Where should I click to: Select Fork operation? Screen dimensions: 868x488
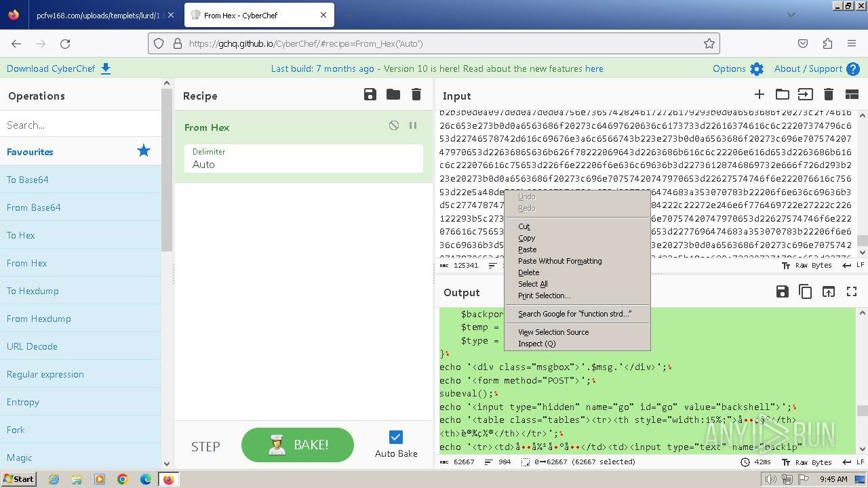click(x=80, y=430)
